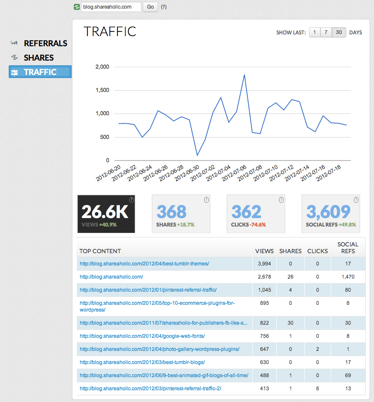Screen dimensions: 374x402
Task: Click the traffic peak point on the chart
Action: pyautogui.click(x=244, y=75)
